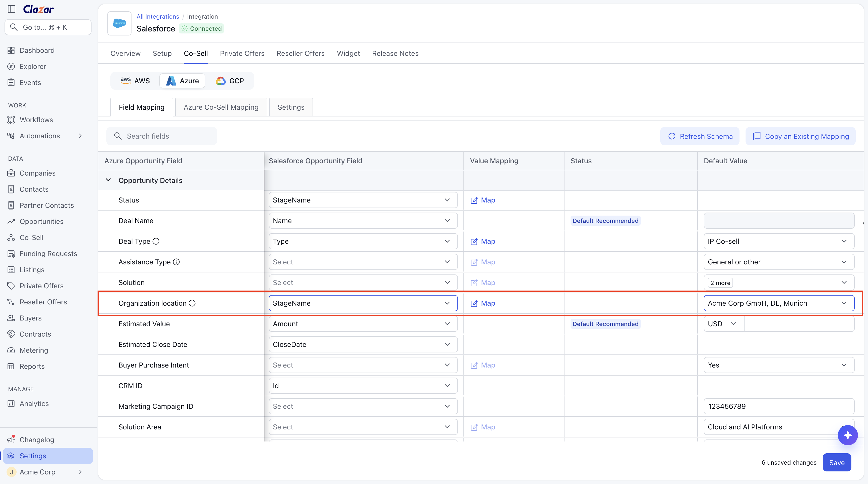Click info icon beside Organization location
Image resolution: width=868 pixels, height=484 pixels.
click(192, 303)
